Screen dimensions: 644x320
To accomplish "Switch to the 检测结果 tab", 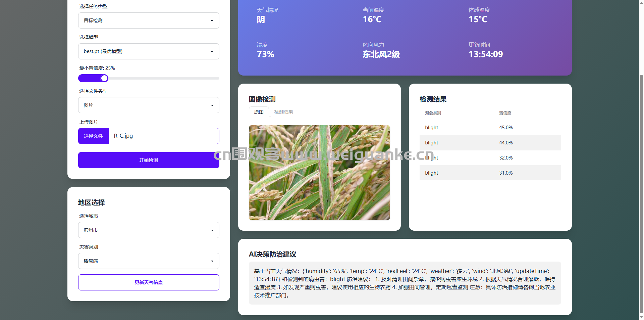I will tap(283, 112).
